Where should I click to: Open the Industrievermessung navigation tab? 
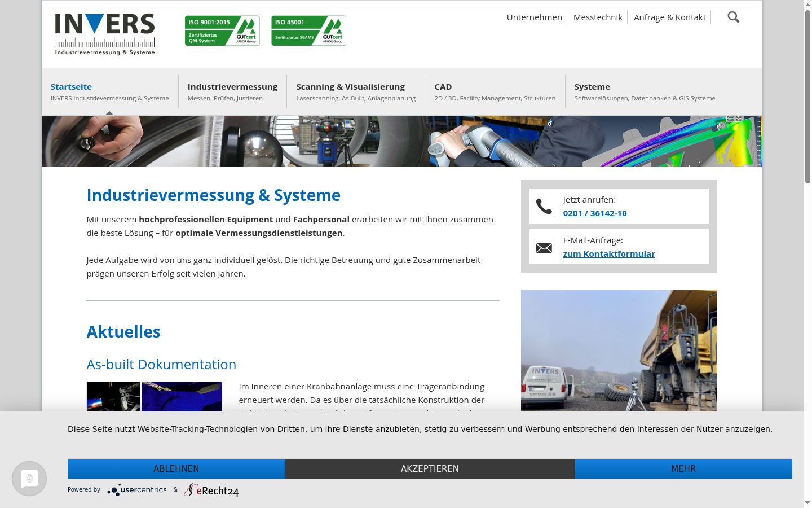(232, 92)
